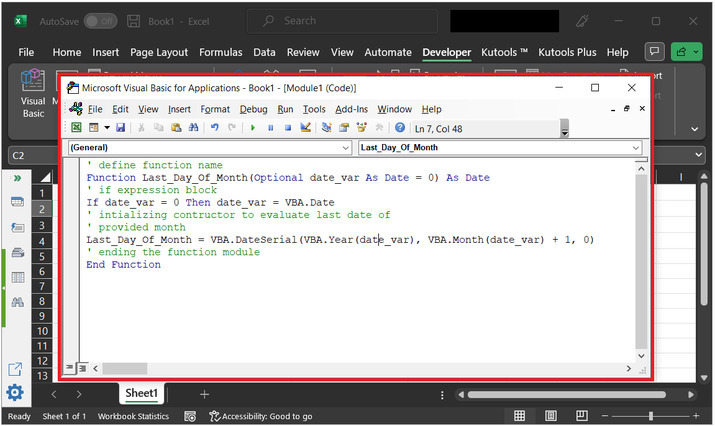The height and width of the screenshot is (426, 715).
Task: Open the Debug menu in VBA editor
Action: (x=253, y=109)
